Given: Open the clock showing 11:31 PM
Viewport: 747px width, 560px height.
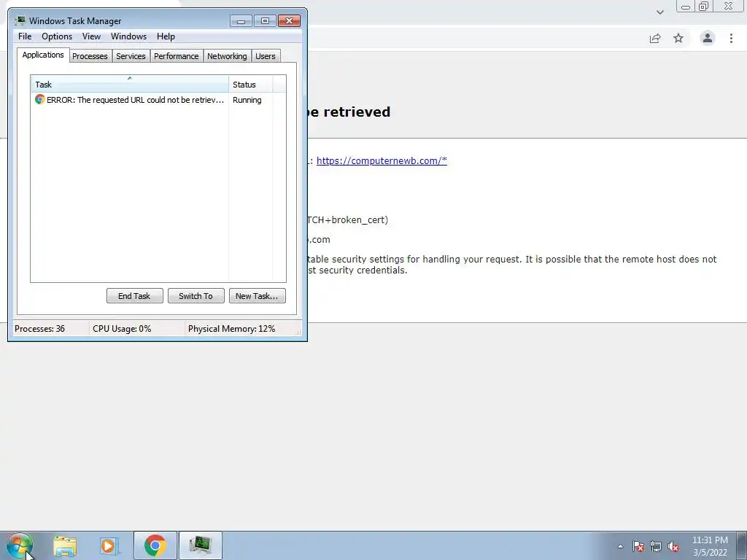Looking at the screenshot, I should (710, 546).
